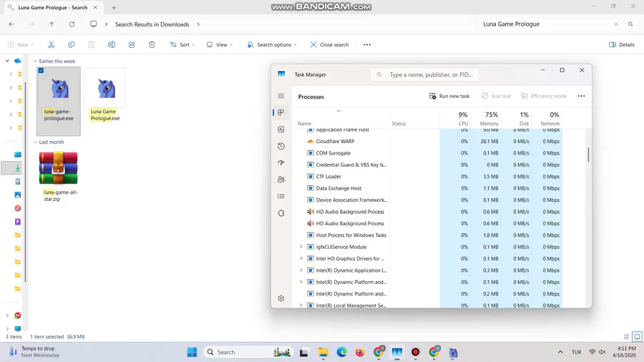Select Processes page icon in Task Manager
Image resolution: width=644 pixels, height=362 pixels.
point(281,112)
